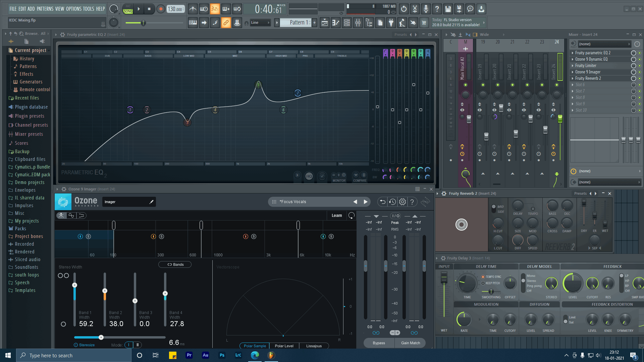Expand the Current project browser folder
644x362 pixels.
click(x=31, y=50)
